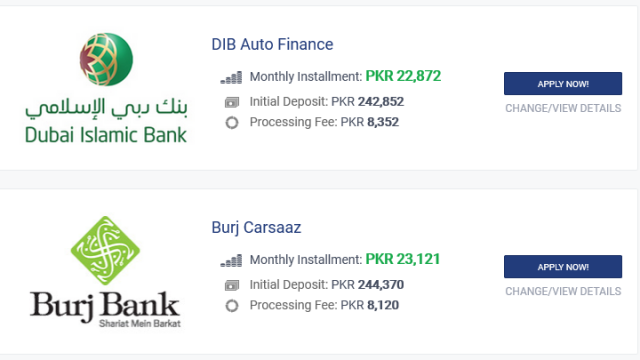Apply now for DIB Auto Finance
Viewport: 640px width, 360px height.
563,84
